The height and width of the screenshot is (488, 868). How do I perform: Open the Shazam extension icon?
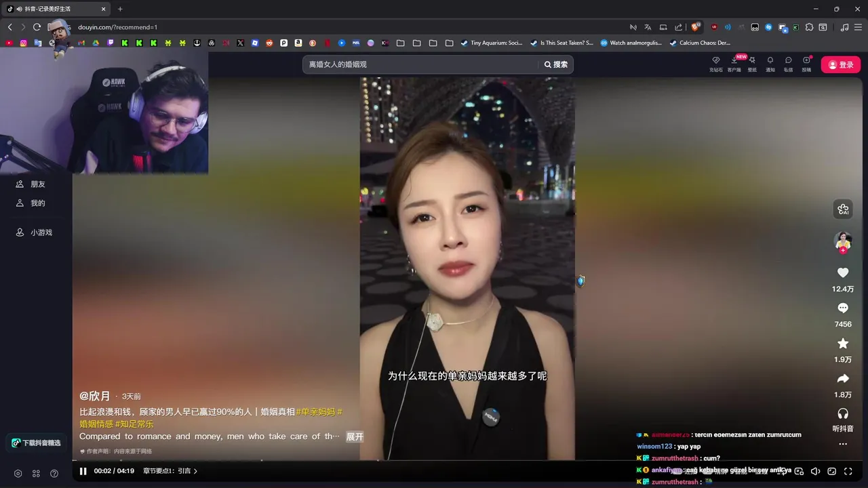768,27
